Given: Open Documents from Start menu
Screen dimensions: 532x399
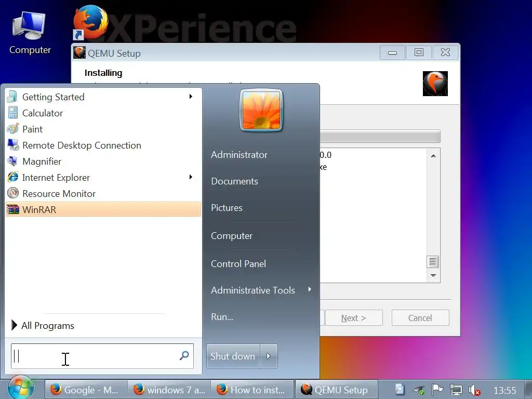Looking at the screenshot, I should pos(234,181).
